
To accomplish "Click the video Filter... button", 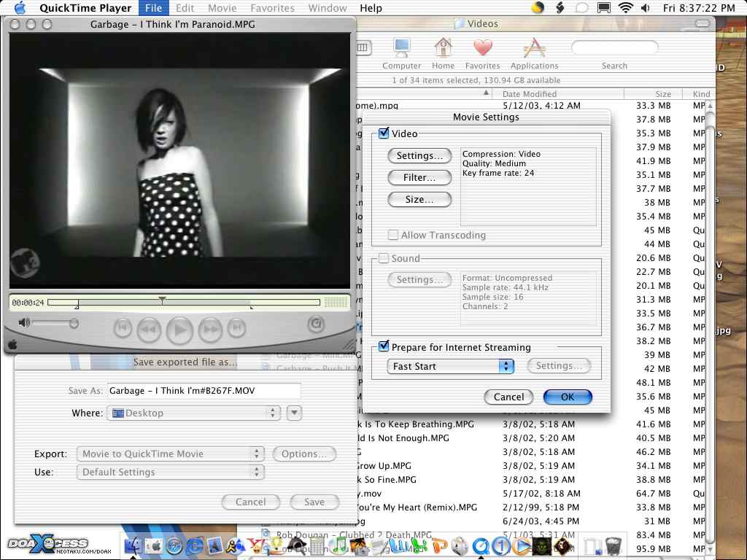I will [419, 177].
